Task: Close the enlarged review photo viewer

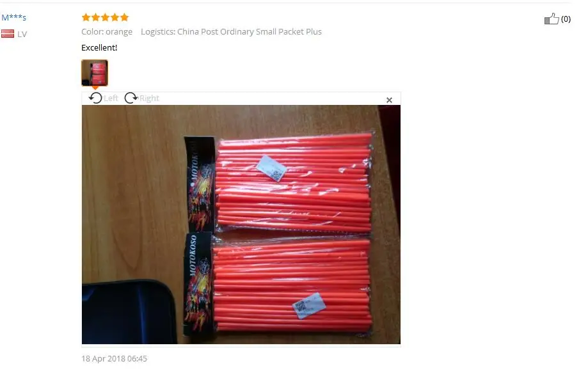Action: click(x=389, y=100)
